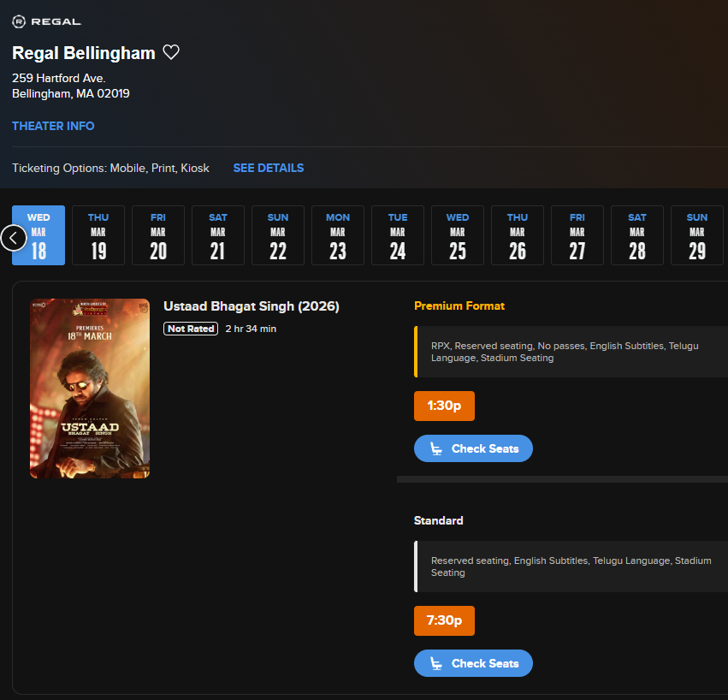This screenshot has width=728, height=700.
Task: Open the Ustaad Bhagat Singh movie poster
Action: pos(90,388)
